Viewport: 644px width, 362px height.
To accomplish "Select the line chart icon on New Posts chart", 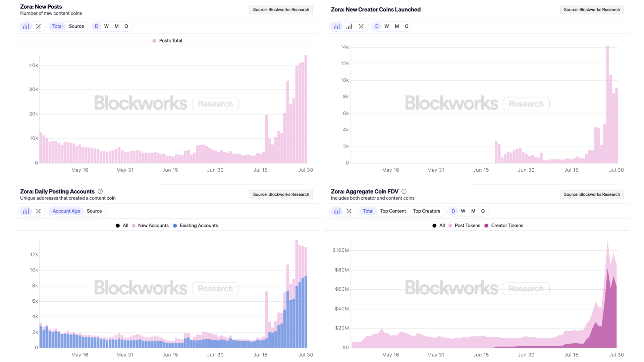I will [x=38, y=26].
